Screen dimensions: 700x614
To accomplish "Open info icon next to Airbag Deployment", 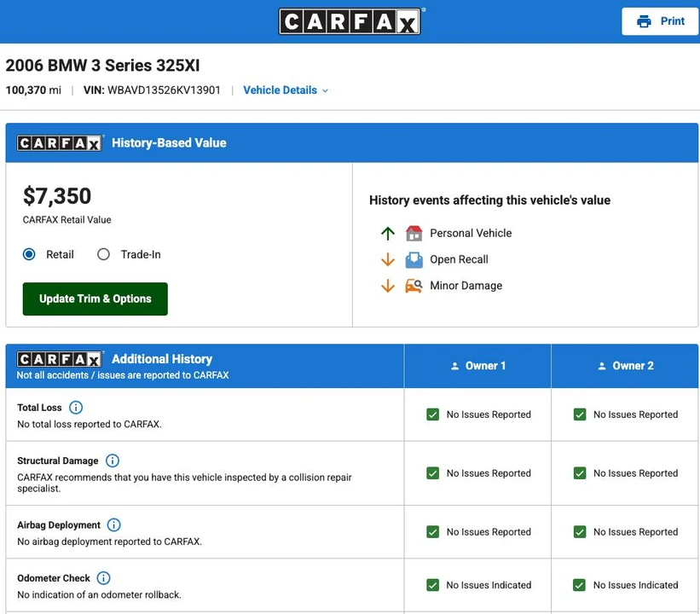I will click(x=114, y=524).
